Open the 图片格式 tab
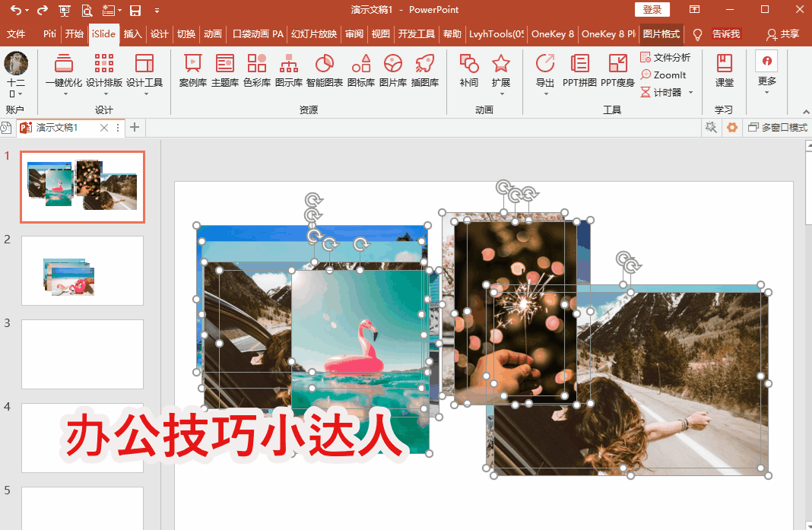 click(661, 33)
